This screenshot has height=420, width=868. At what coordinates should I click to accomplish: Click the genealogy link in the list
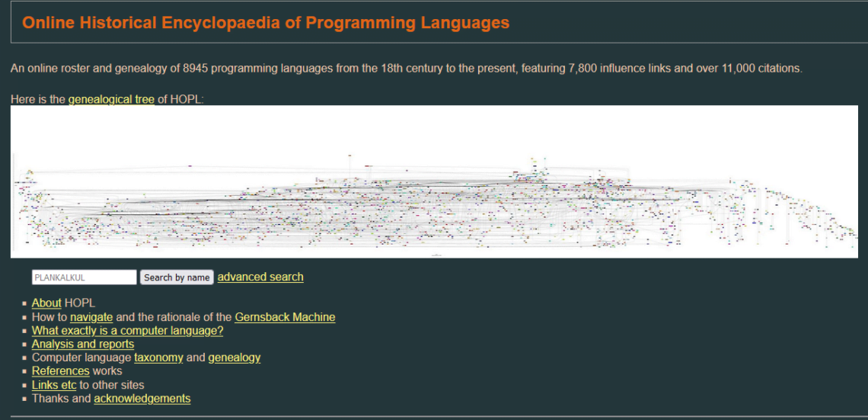234,357
